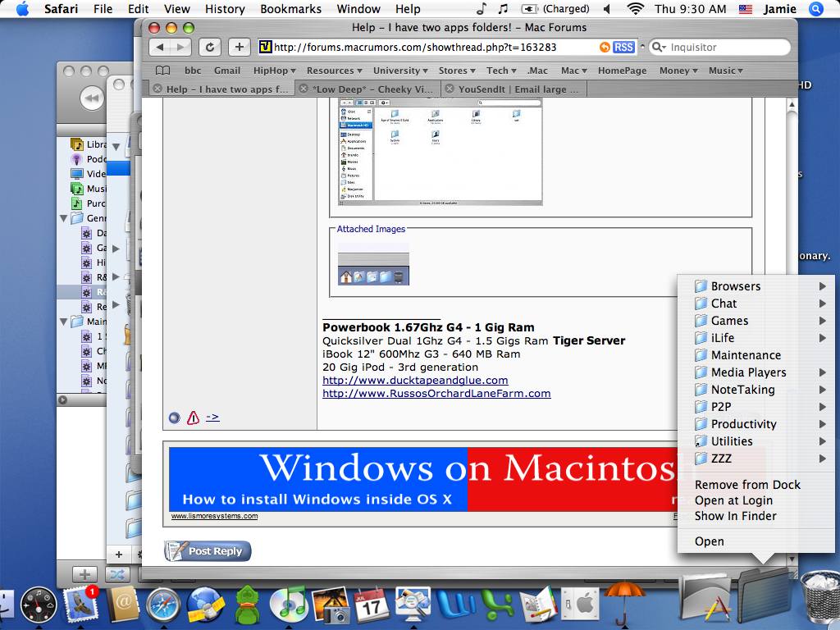The height and width of the screenshot is (630, 840).
Task: Open System Preferences from the Dock
Action: [580, 605]
